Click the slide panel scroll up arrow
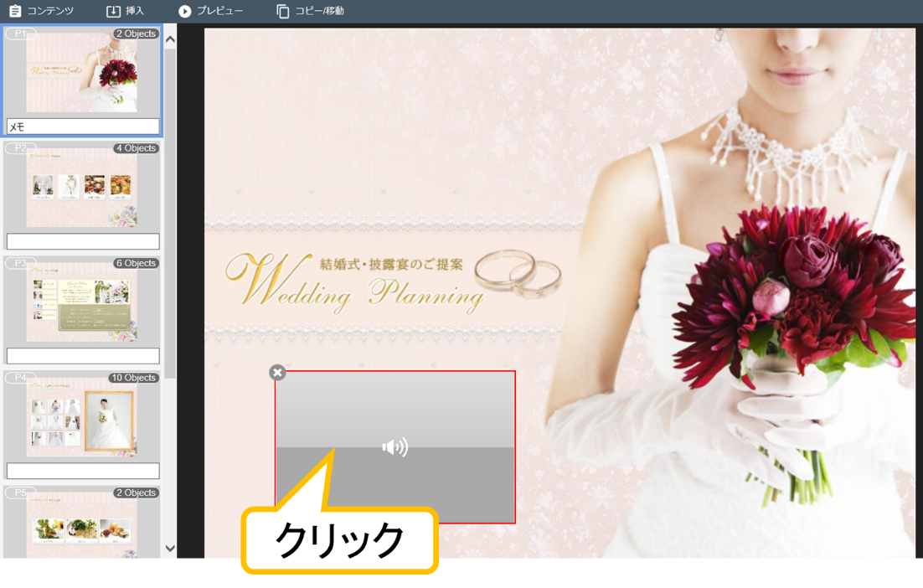Image resolution: width=923 pixels, height=588 pixels. (x=170, y=39)
